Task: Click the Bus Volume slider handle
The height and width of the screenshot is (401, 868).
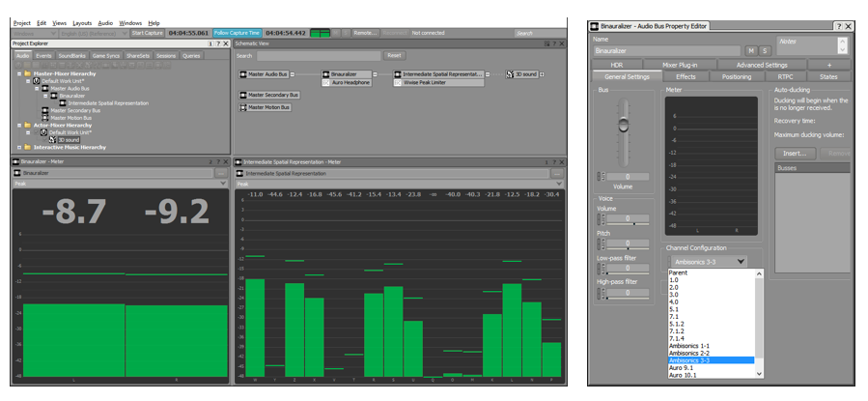Action: tap(624, 124)
